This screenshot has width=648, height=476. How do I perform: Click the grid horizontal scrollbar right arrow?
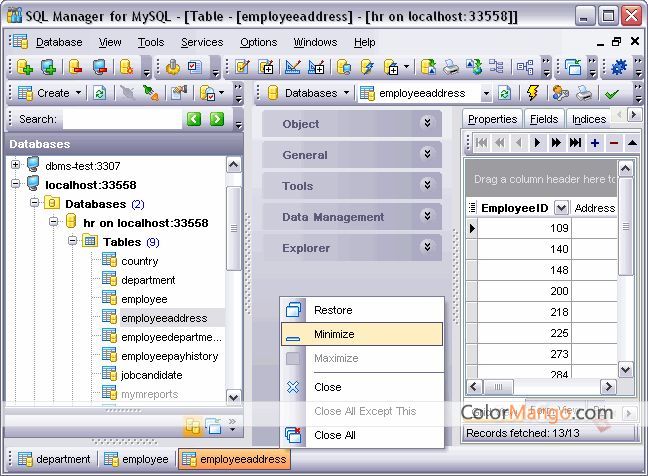608,387
